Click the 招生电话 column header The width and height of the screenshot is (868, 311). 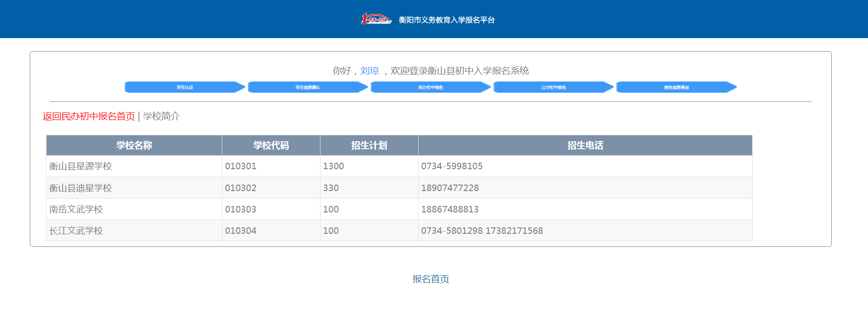point(585,146)
